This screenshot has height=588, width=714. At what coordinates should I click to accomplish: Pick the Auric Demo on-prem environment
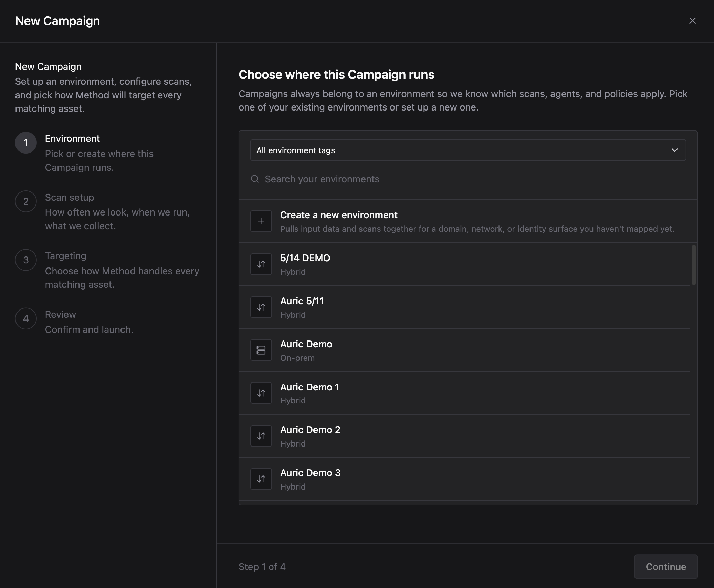[x=464, y=350]
